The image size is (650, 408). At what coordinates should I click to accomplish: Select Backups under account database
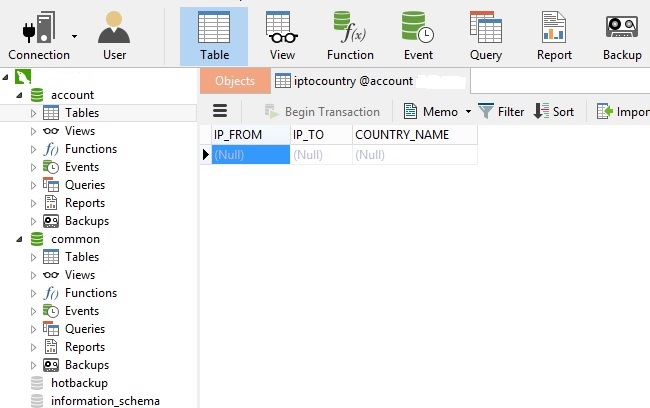pos(87,221)
